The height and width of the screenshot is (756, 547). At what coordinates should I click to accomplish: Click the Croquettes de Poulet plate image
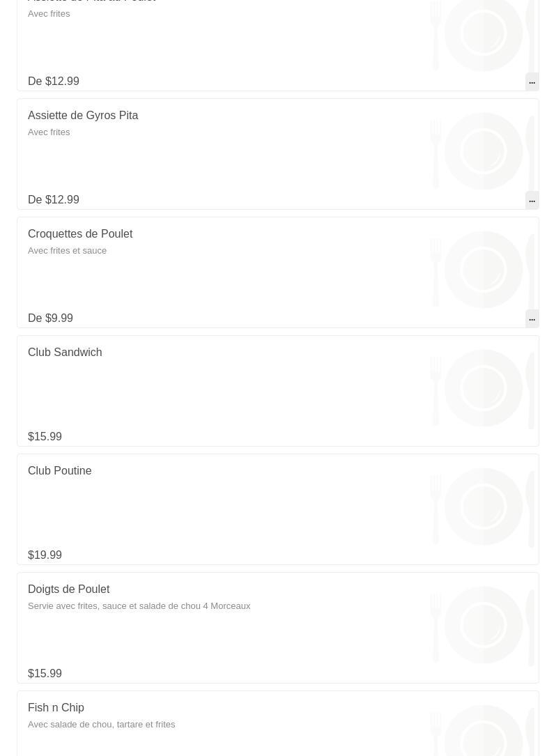click(x=484, y=270)
